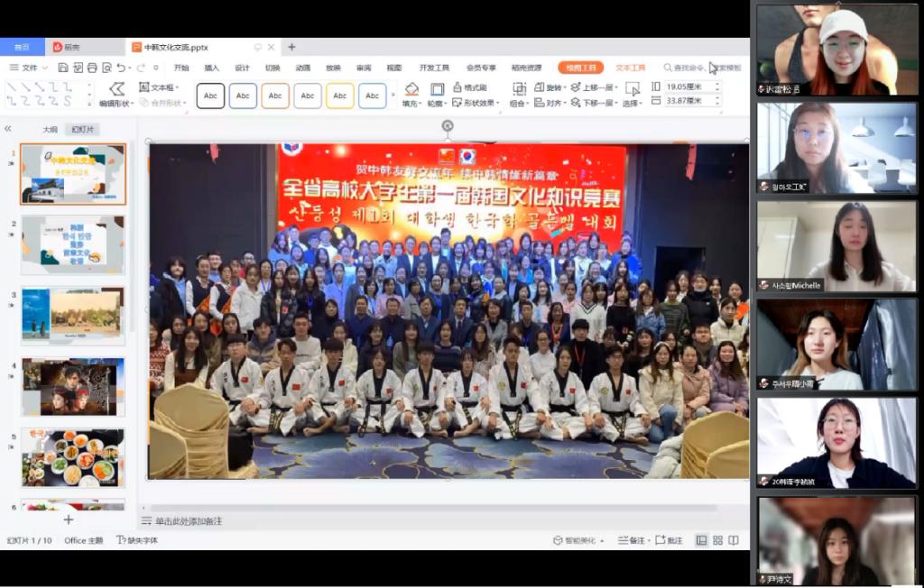Click the format painter (格式刷) icon
The width and height of the screenshot is (924, 588).
458,87
